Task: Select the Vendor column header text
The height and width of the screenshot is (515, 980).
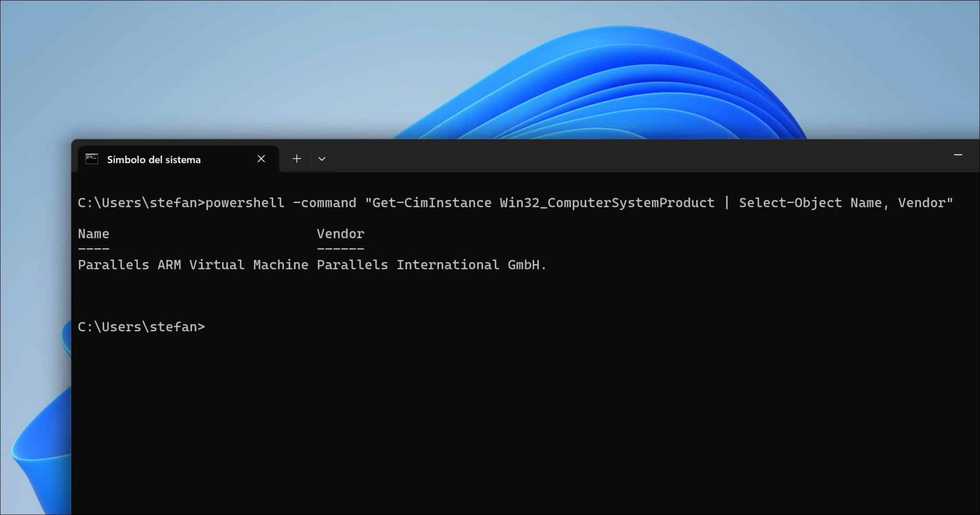Action: click(x=340, y=234)
